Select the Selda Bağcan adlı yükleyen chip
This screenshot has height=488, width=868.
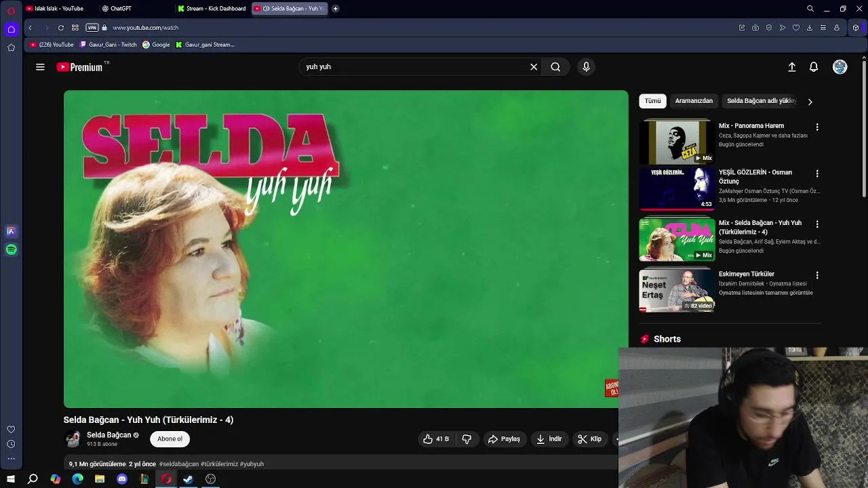click(x=762, y=101)
